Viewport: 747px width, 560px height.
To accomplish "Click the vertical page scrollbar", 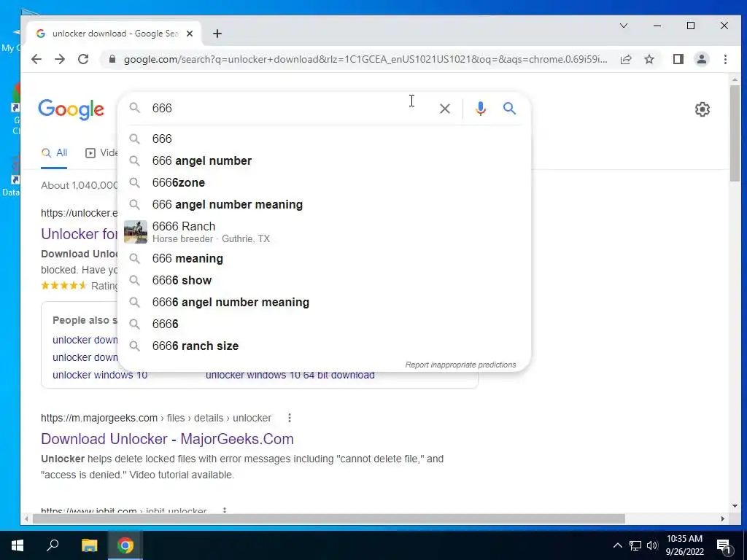I will click(x=735, y=133).
